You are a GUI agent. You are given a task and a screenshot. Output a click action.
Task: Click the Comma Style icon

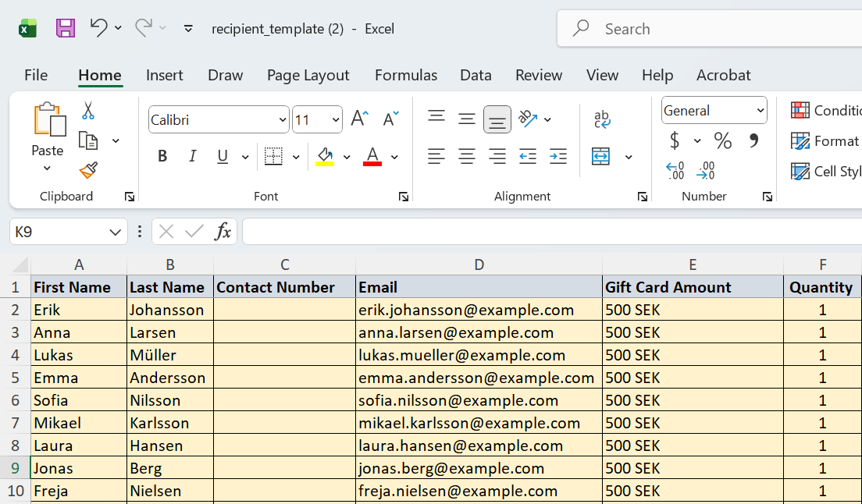pyautogui.click(x=753, y=140)
